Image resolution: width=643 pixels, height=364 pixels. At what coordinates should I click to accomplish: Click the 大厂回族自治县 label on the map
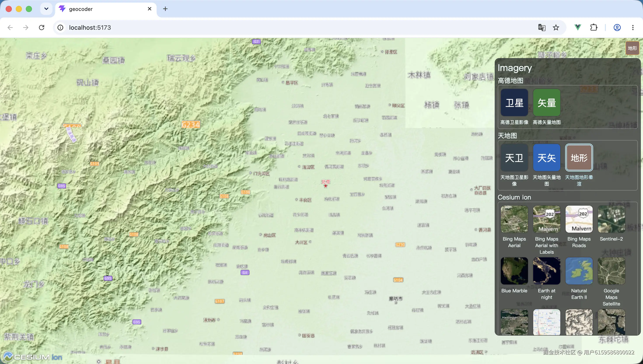[x=482, y=190]
